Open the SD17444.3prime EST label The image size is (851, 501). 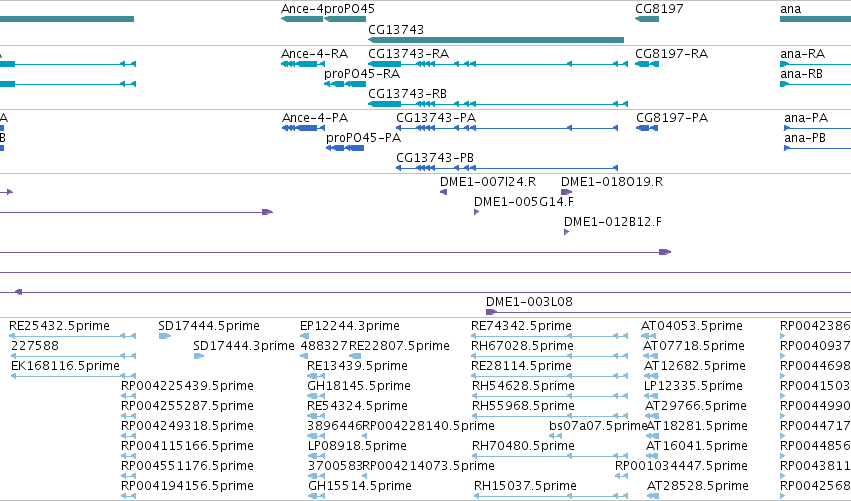tap(244, 346)
